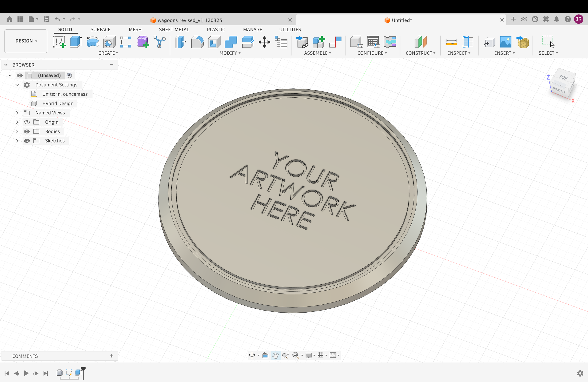The image size is (588, 382).
Task: Switch to the SURFACE tab
Action: tap(100, 29)
